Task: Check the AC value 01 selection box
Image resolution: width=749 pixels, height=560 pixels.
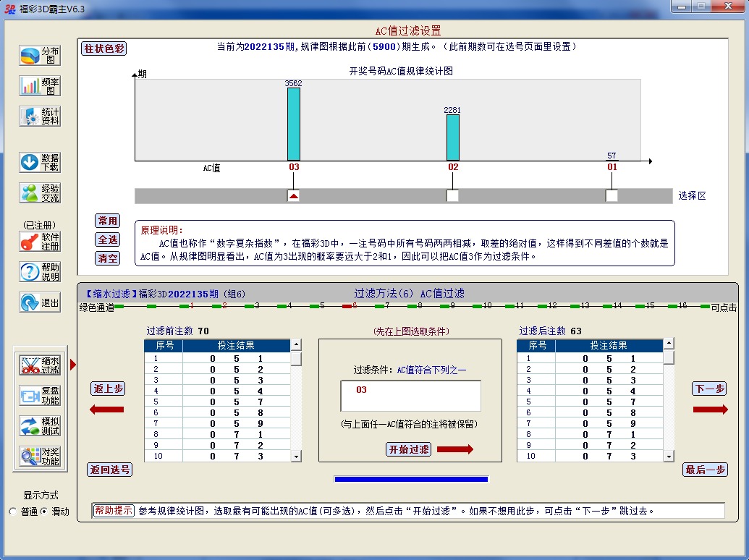Action: click(612, 195)
